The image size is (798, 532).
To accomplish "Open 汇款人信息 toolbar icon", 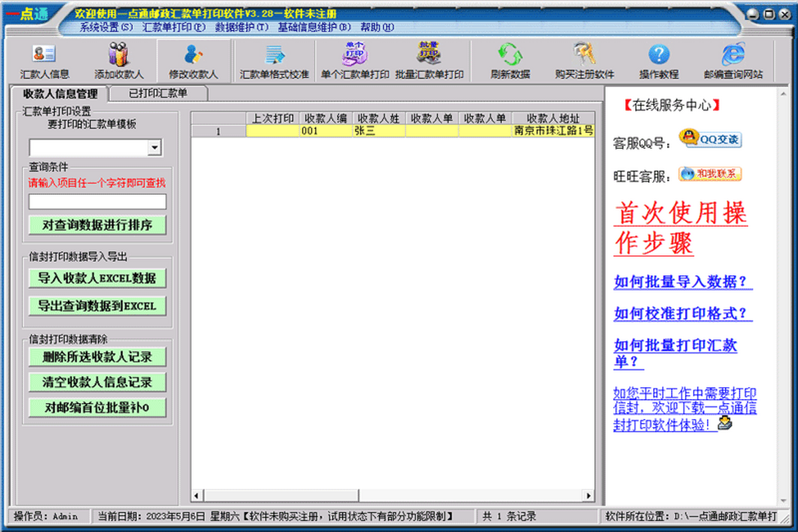I will coord(45,61).
